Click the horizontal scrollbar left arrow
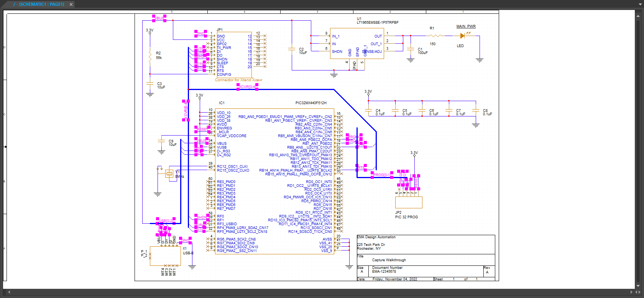This screenshot has height=298, width=644. 9,292
